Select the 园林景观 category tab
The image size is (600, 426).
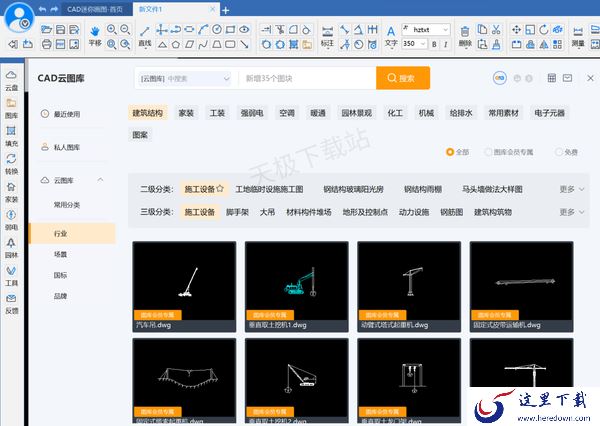357,113
